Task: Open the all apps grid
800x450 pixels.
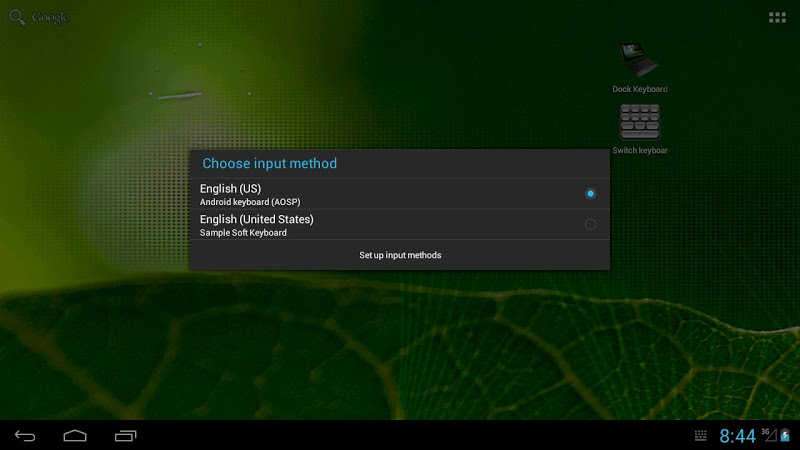Action: (x=777, y=18)
